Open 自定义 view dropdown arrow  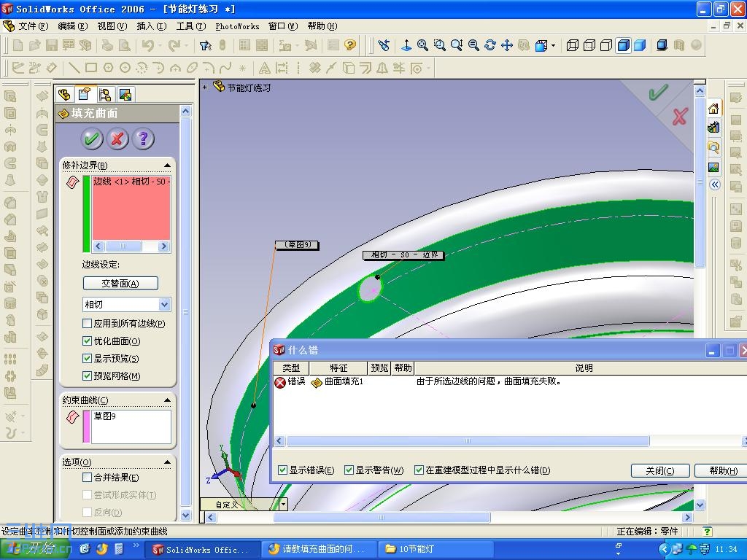coord(284,504)
